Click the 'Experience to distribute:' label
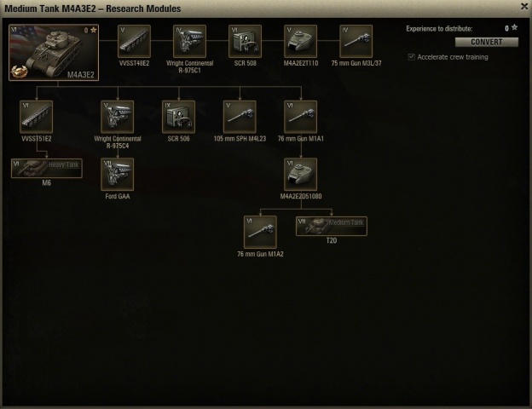This screenshot has height=409, width=532. click(439, 29)
